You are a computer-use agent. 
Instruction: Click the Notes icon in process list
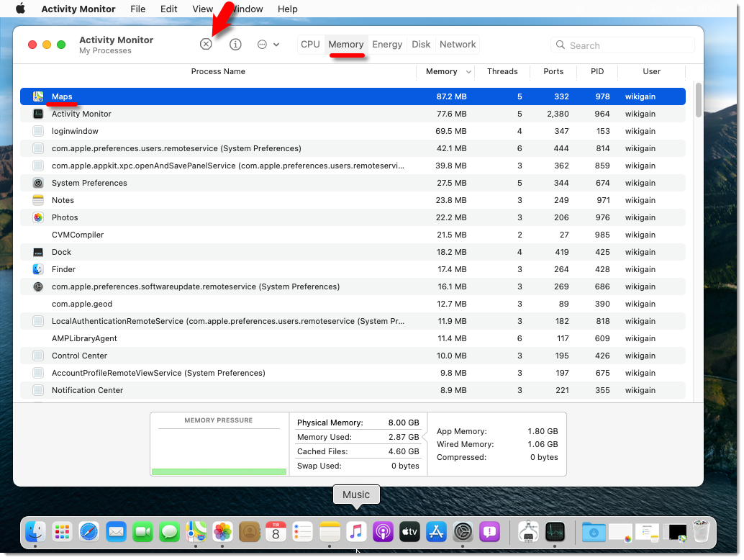tap(38, 200)
